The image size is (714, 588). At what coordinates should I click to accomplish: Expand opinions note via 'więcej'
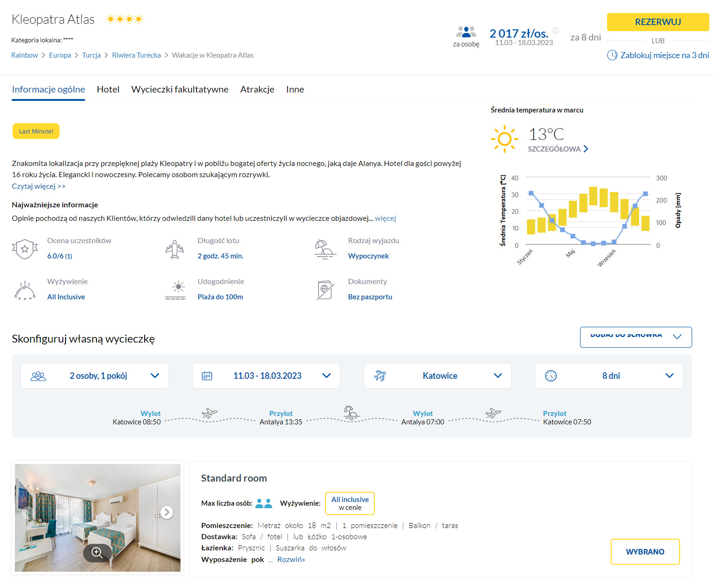pyautogui.click(x=386, y=218)
